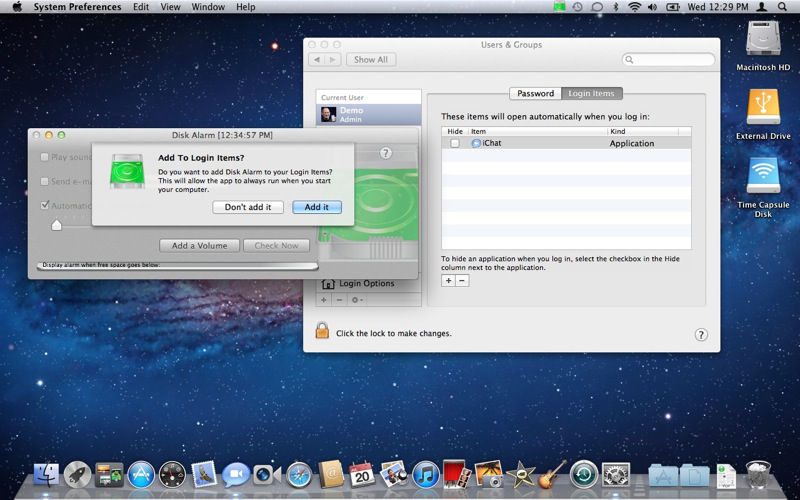Open iPhoto from the Dock
Screen dimensions: 800x500
click(488, 474)
